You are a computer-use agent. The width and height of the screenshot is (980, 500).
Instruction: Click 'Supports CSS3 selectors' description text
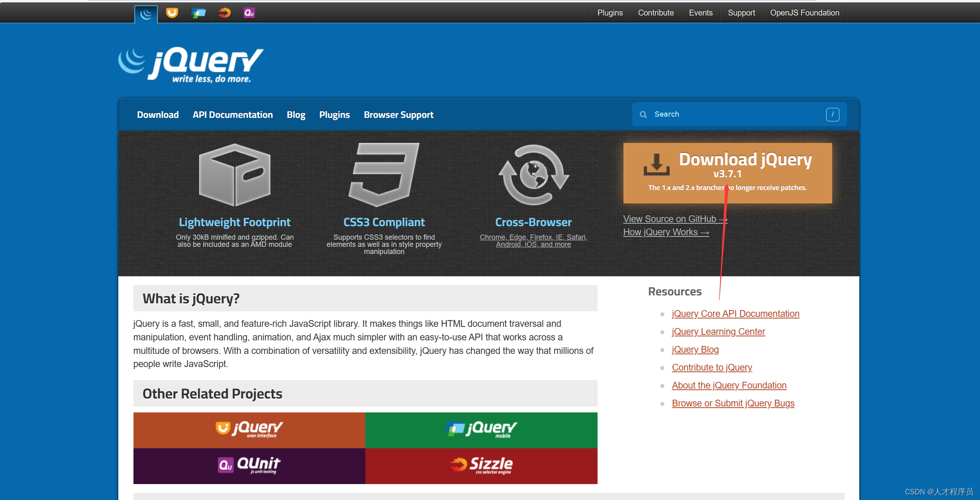pos(384,244)
